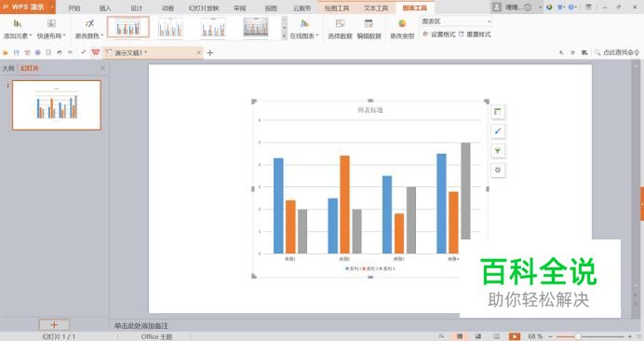
Task: Select the first highlighted chart style thumbnail
Action: coord(127,27)
